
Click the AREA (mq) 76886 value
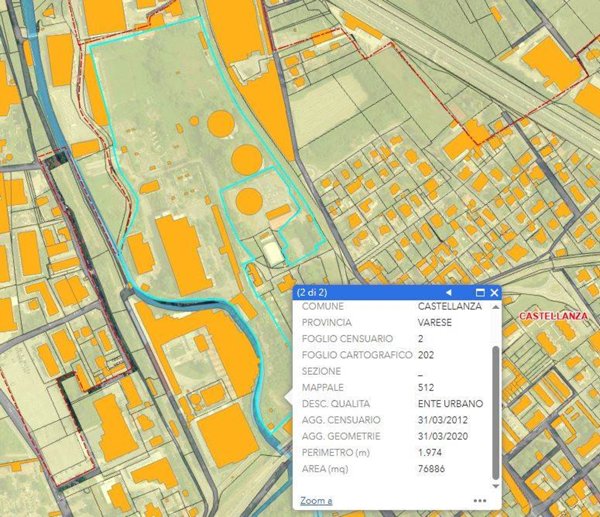(431, 469)
